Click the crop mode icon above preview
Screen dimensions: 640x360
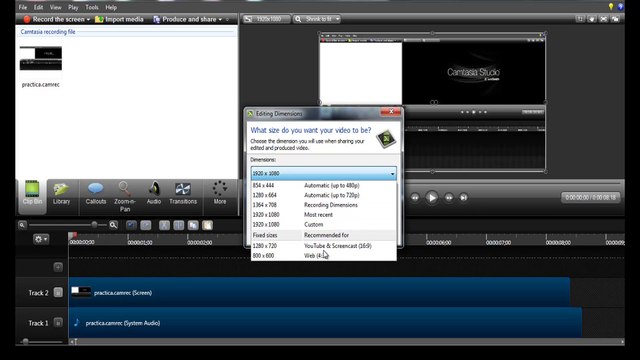click(x=580, y=19)
